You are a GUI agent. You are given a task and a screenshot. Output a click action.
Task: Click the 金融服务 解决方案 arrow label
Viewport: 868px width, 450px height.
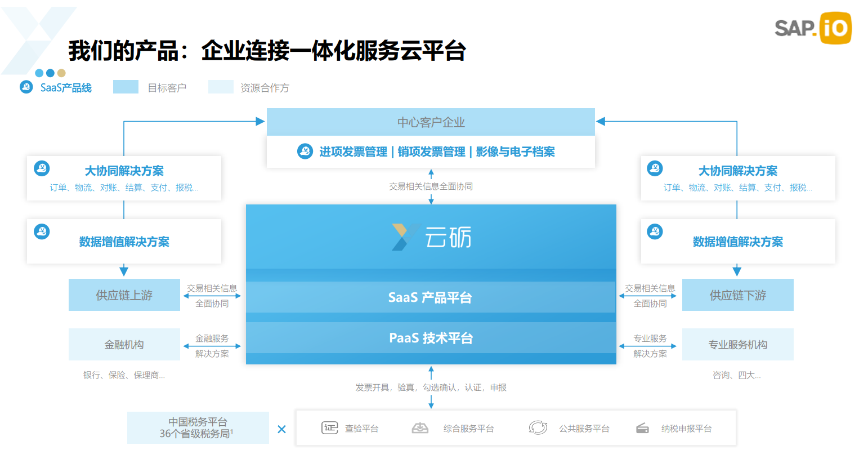click(x=212, y=346)
